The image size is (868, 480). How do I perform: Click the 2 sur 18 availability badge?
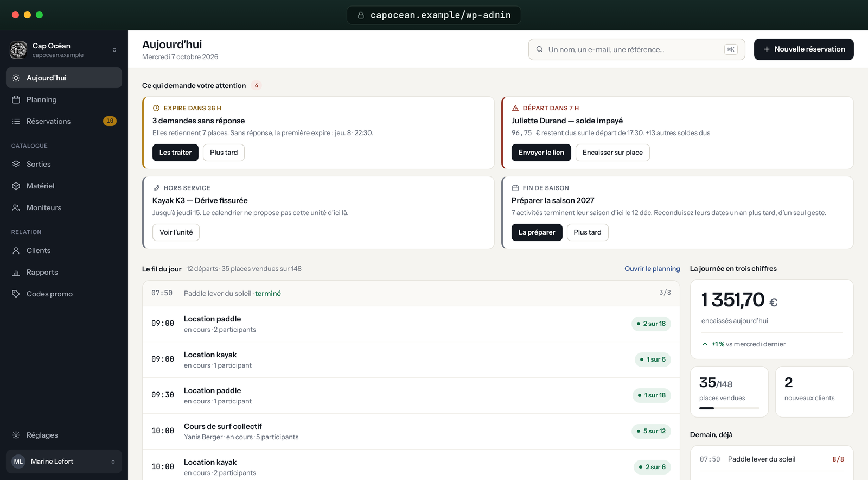[x=651, y=324]
